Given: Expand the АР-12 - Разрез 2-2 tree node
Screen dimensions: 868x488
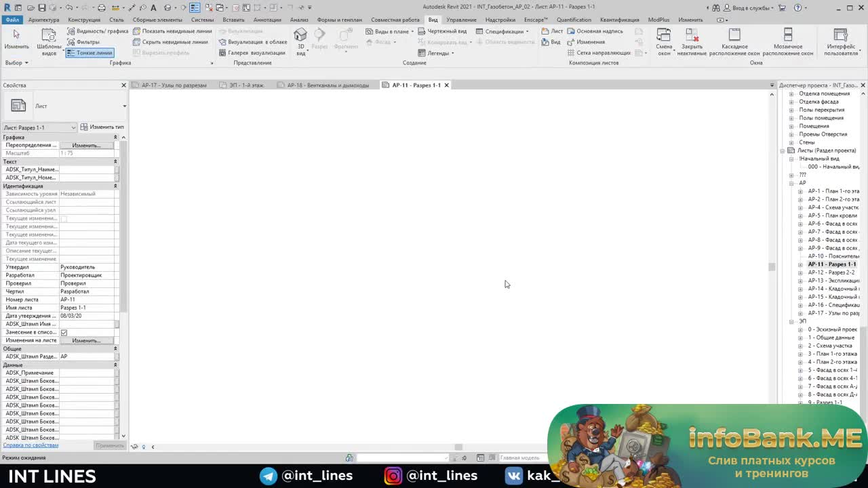Looking at the screenshot, I should (x=800, y=272).
